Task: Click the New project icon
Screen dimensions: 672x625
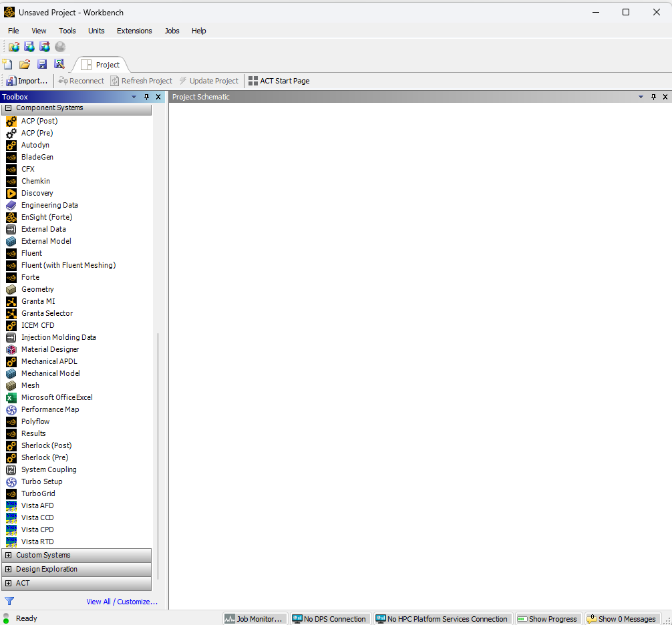Action: [x=7, y=64]
